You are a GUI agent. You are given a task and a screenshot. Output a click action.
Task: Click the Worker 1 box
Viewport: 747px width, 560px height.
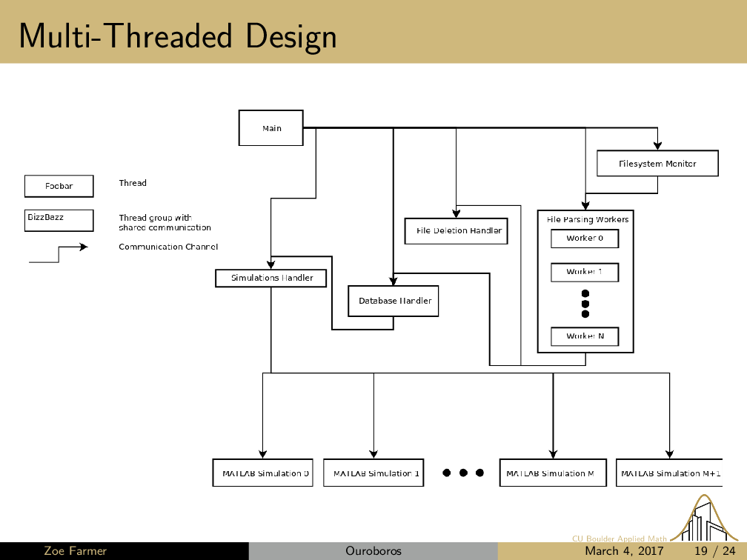pyautogui.click(x=585, y=272)
